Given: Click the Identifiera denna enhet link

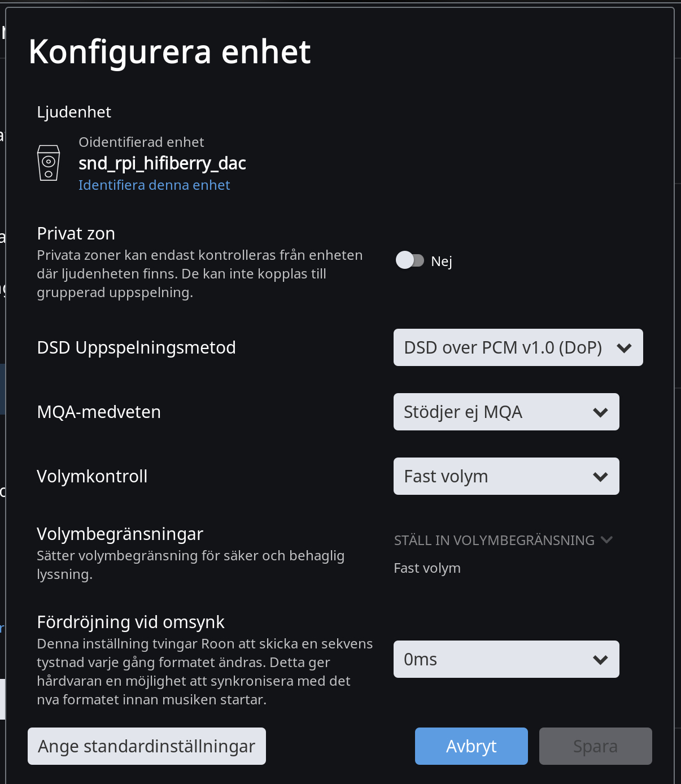Looking at the screenshot, I should (x=154, y=185).
